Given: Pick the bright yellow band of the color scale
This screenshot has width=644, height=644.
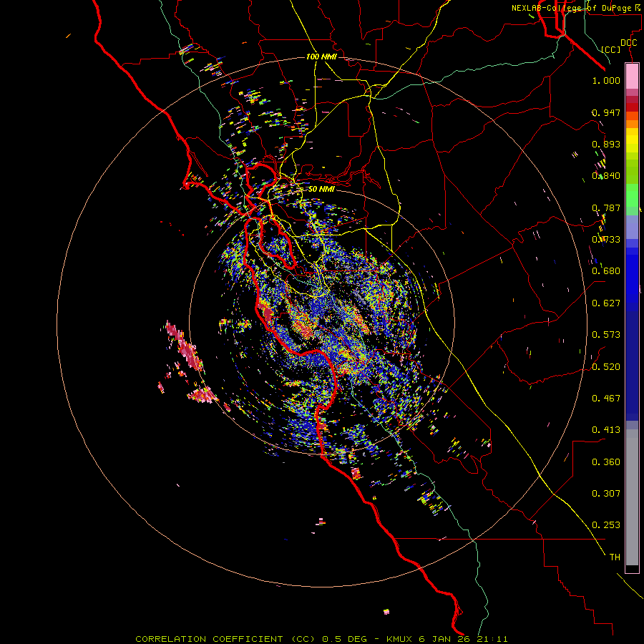Looking at the screenshot, I should click(x=632, y=140).
